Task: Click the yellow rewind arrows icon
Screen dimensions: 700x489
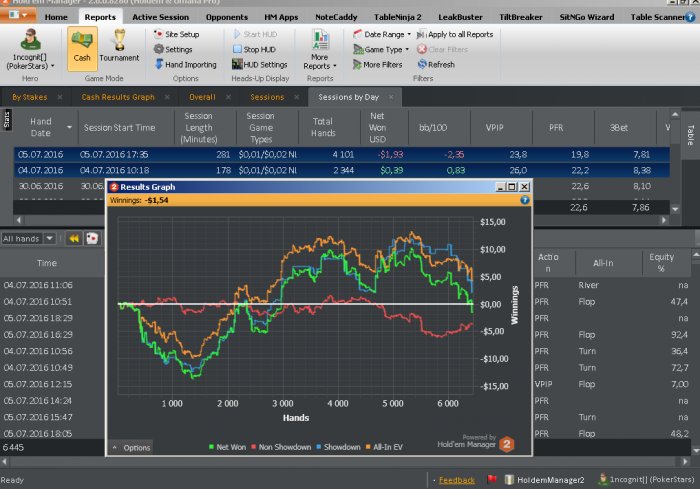Action: [74, 238]
